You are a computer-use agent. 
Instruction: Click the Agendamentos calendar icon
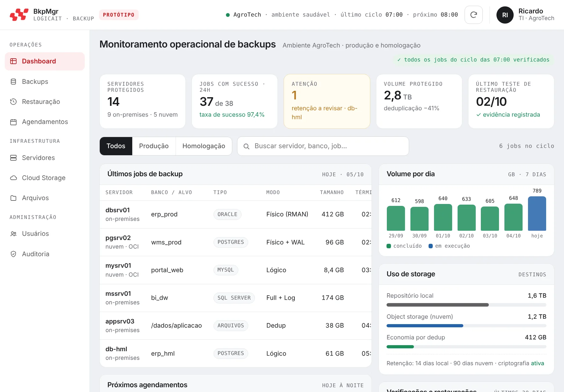(x=13, y=122)
